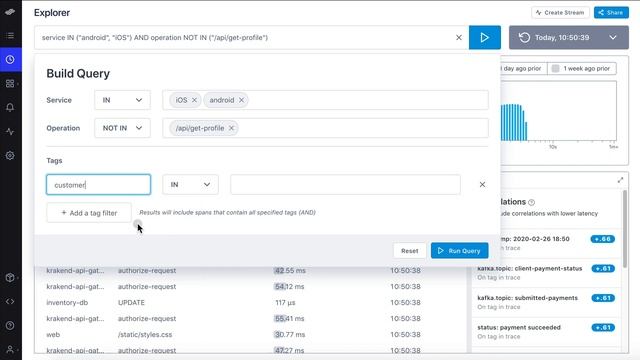Image resolution: width=640 pixels, height=360 pixels.
Task: Open the list menu icon in sidebar
Action: coord(10,36)
